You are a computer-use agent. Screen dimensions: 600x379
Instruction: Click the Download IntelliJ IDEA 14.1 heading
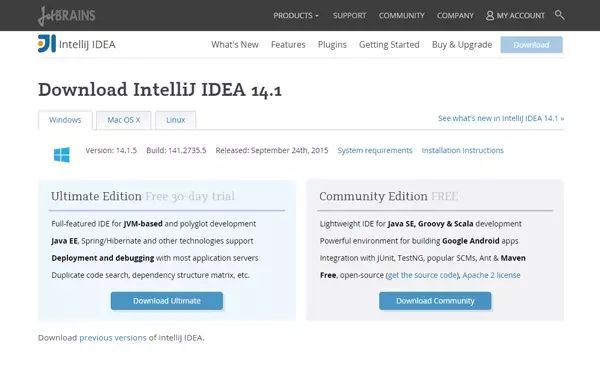coord(160,90)
